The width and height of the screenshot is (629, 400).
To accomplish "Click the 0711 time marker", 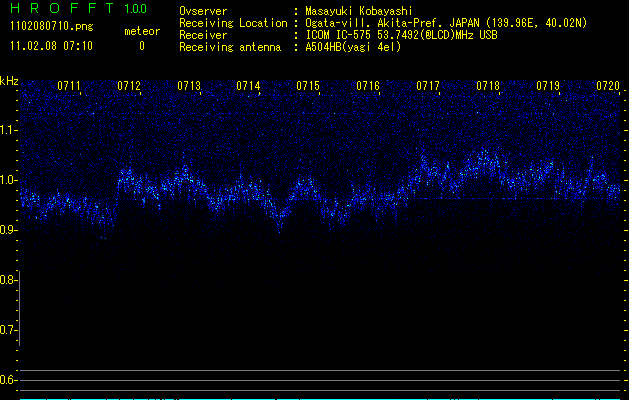I will [x=69, y=87].
